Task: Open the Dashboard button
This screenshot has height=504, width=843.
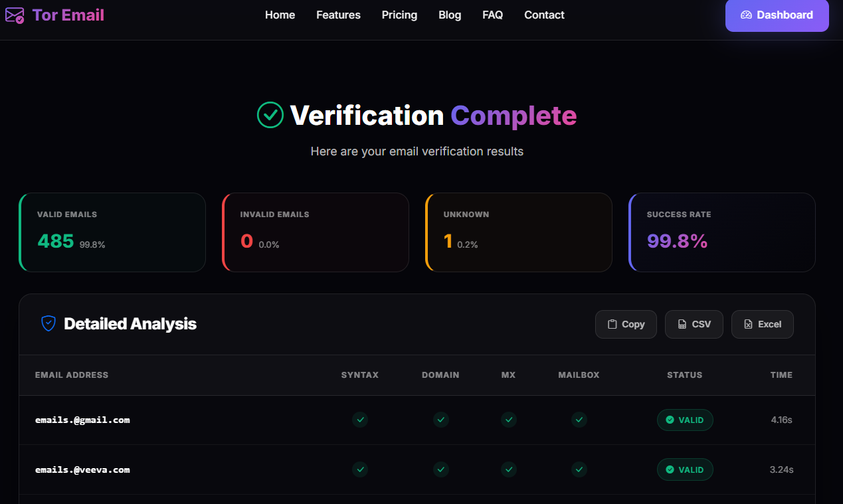Action: [x=777, y=15]
